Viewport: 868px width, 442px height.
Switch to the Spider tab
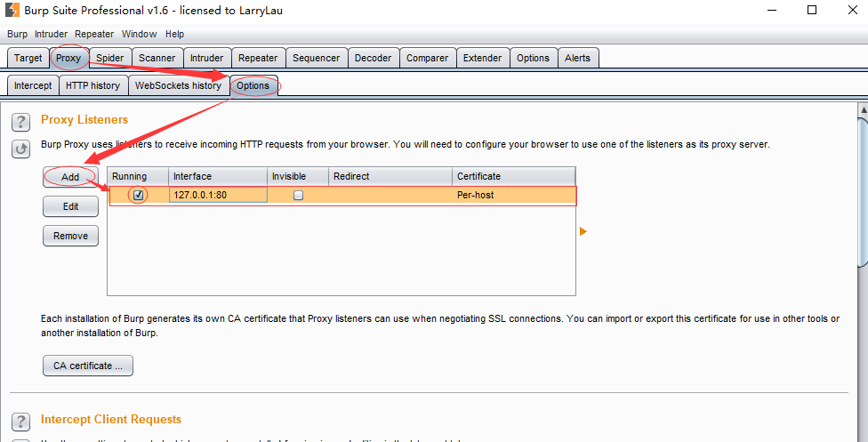click(109, 58)
